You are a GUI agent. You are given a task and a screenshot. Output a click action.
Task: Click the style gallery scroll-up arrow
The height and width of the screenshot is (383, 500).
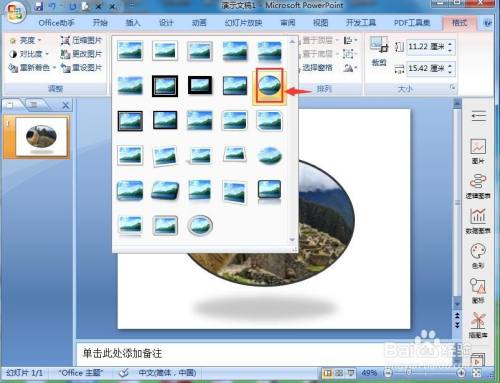292,42
